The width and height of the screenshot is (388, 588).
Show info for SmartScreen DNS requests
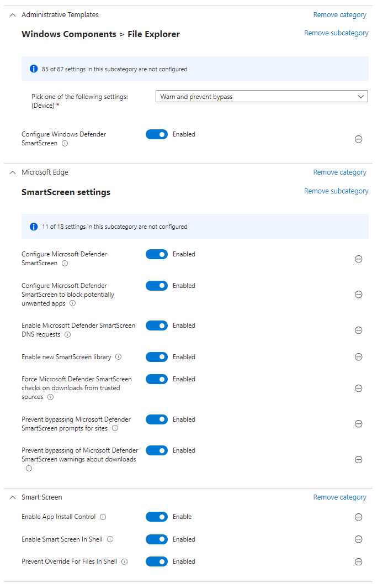pyautogui.click(x=67, y=334)
